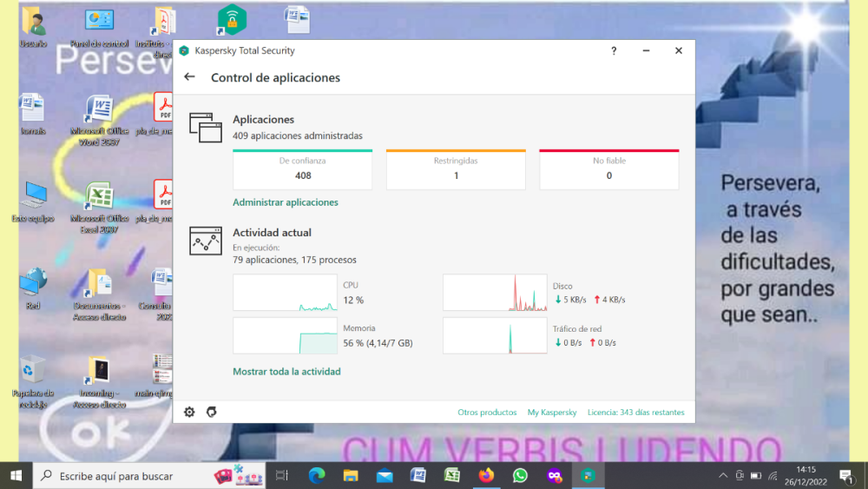This screenshot has width=868, height=489.
Task: Open notification center icon
Action: coord(845,476)
